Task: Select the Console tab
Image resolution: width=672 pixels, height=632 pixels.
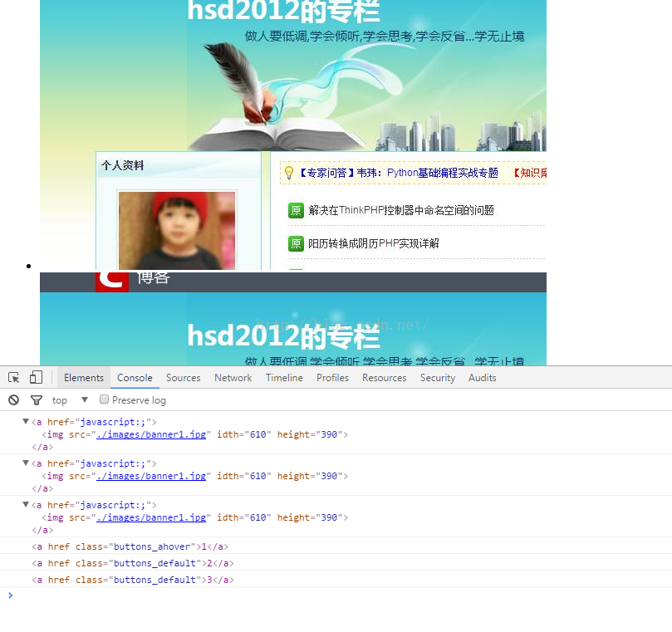Action: 135,378
